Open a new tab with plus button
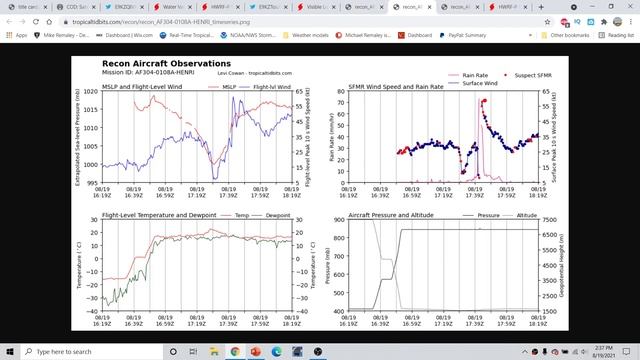This screenshot has width=640, height=360. click(x=541, y=7)
